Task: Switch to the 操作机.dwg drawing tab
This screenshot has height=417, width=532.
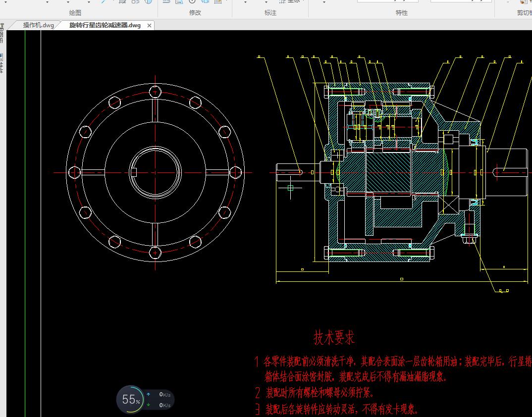Action: pyautogui.click(x=38, y=25)
